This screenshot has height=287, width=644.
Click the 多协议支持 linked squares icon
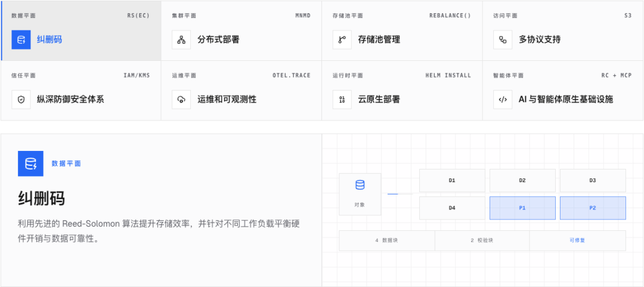coord(502,40)
